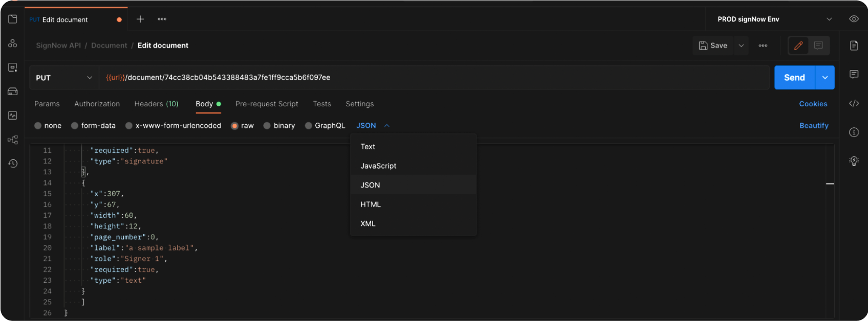Expand the PROD signNow Env selector

tap(774, 19)
